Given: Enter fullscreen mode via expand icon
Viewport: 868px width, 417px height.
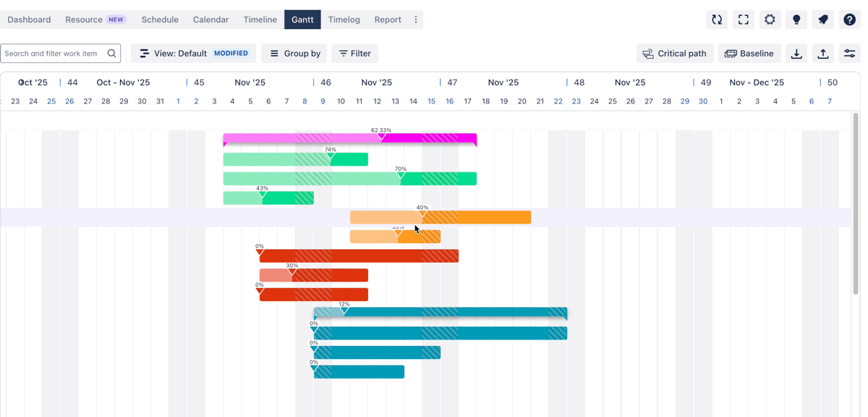Looking at the screenshot, I should click(x=744, y=20).
